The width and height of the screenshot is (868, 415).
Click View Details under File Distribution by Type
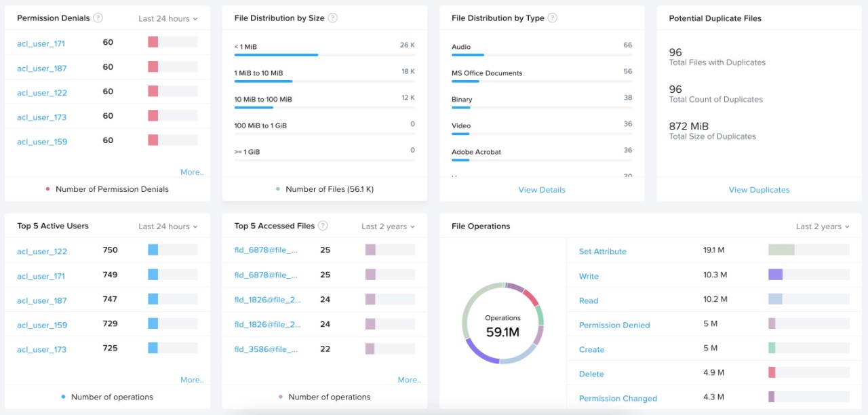pyautogui.click(x=541, y=190)
